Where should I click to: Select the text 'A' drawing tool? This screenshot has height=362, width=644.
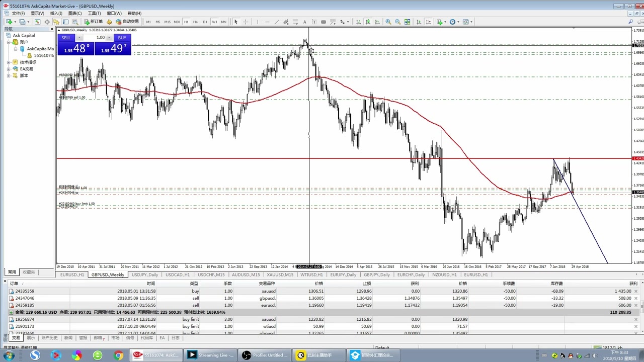(305, 22)
